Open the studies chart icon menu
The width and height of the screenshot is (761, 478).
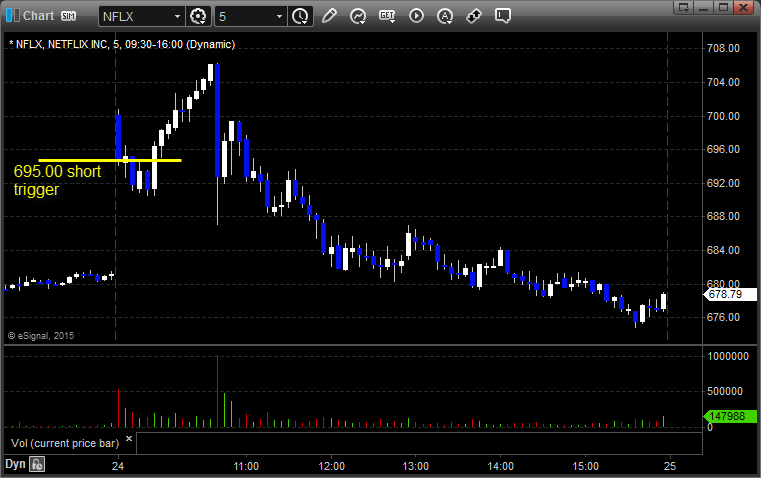click(358, 16)
